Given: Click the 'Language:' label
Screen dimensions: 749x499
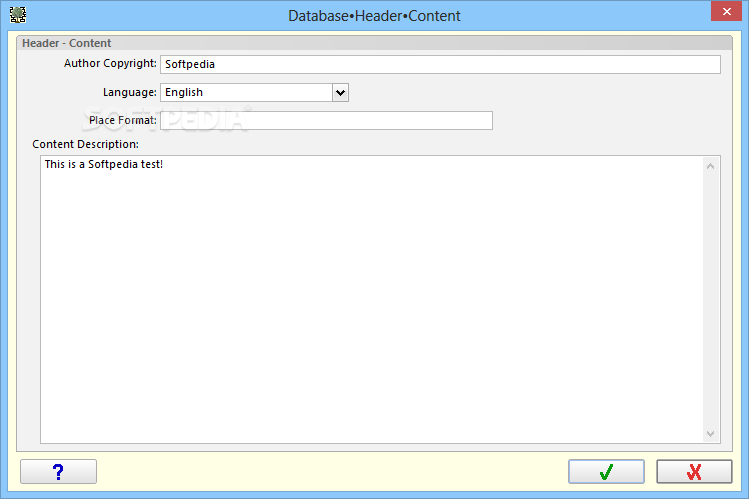Looking at the screenshot, I should pos(129,92).
